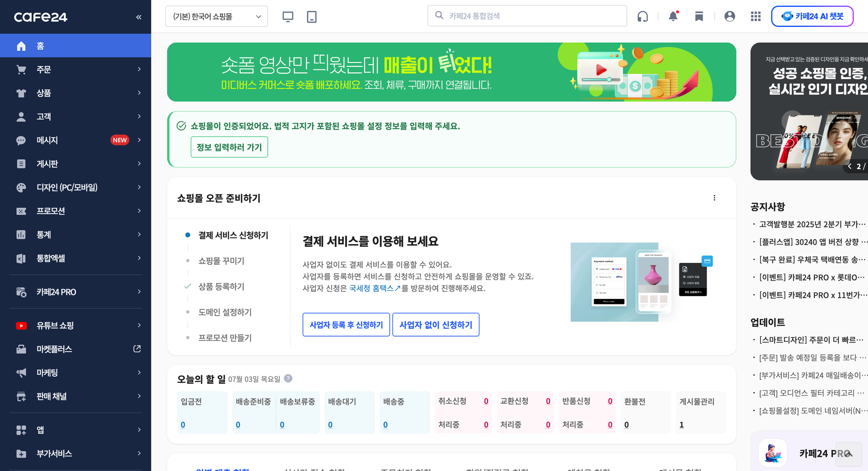Screen dimensions: 868x471
Task: Click the 게시판 board icon
Action: [x=21, y=164]
